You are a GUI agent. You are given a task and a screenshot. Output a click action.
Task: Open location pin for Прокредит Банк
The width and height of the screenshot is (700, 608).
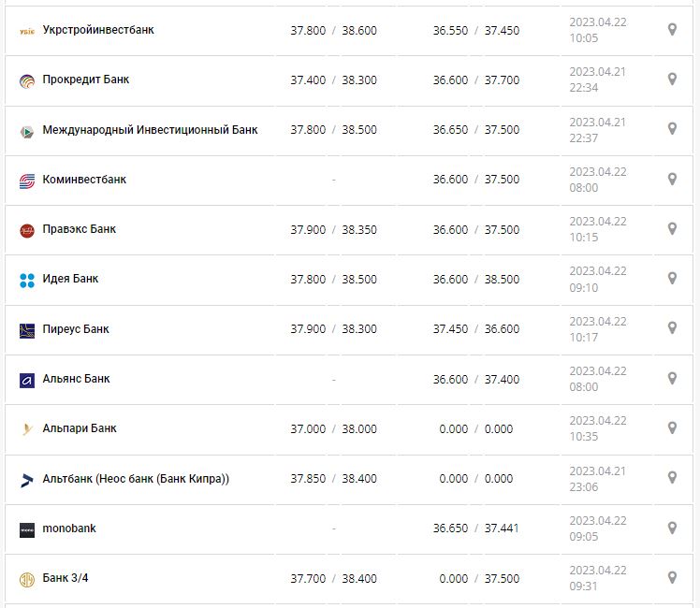click(x=672, y=80)
